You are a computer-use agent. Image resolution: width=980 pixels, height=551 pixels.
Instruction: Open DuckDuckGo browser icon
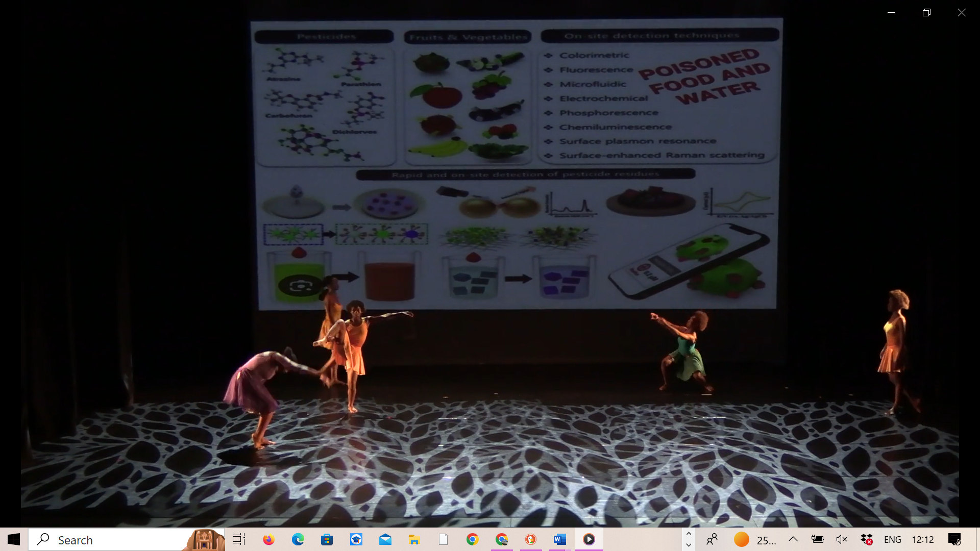(531, 539)
